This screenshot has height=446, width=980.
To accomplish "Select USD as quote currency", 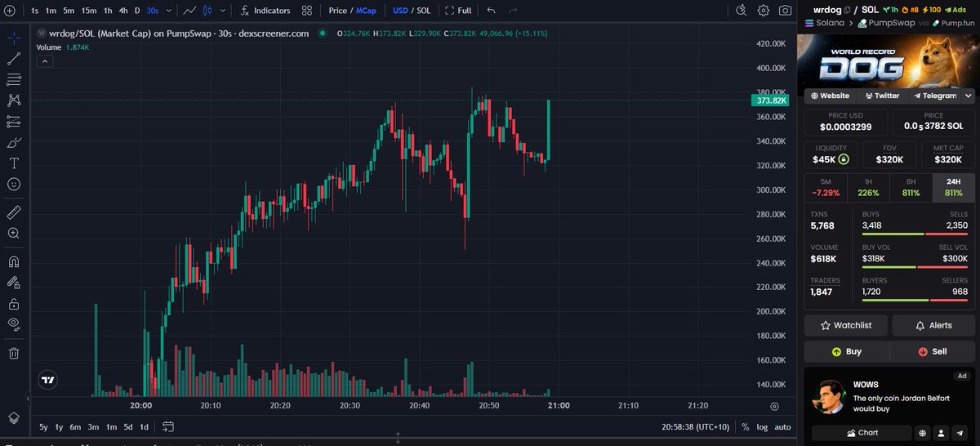I will click(400, 11).
